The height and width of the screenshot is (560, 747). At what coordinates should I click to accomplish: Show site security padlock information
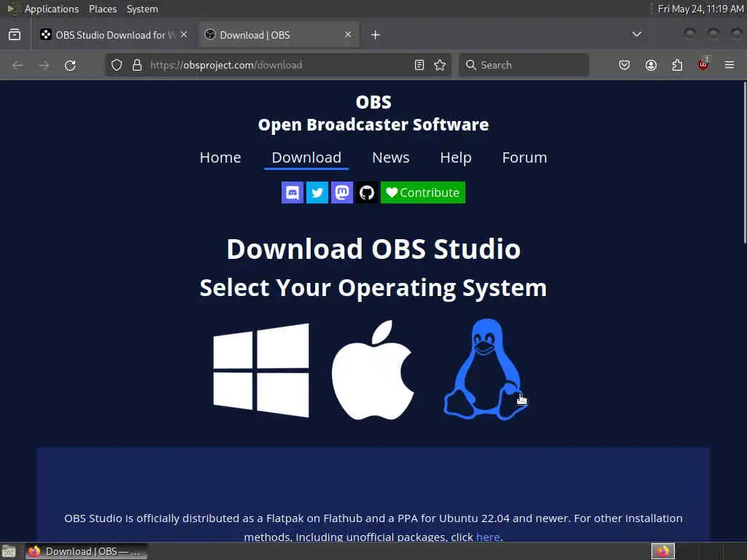[137, 65]
